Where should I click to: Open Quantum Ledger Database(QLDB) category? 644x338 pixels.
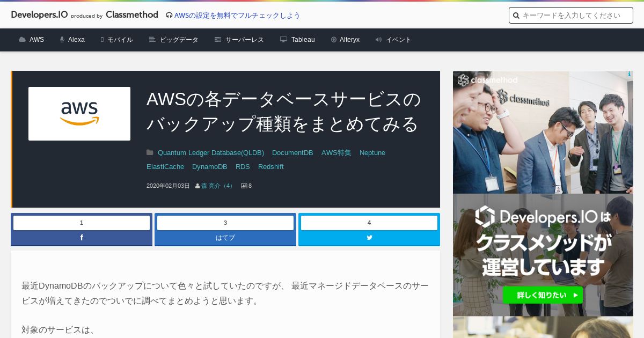pos(211,153)
